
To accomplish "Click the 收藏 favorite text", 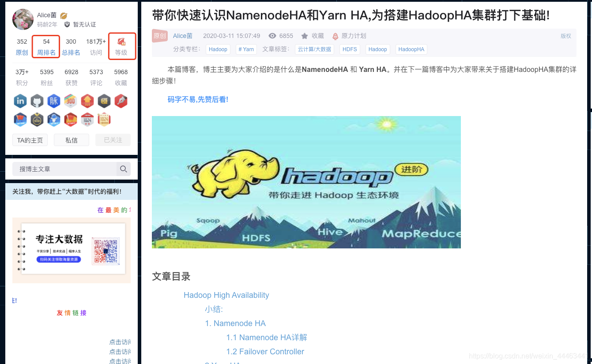I will (318, 36).
